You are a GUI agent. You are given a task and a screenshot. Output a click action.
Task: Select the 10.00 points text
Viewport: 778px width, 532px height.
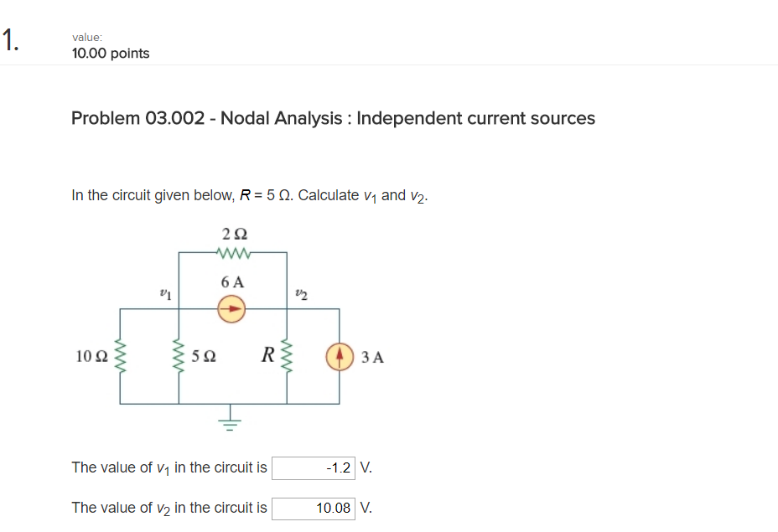(x=110, y=53)
